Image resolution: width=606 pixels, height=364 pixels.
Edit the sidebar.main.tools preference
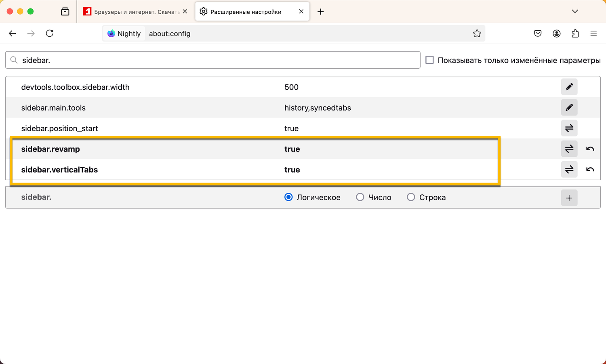(569, 107)
